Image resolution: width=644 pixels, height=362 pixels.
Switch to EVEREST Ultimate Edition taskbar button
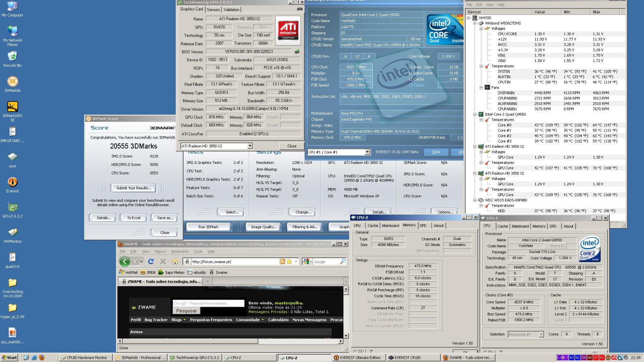click(359, 357)
